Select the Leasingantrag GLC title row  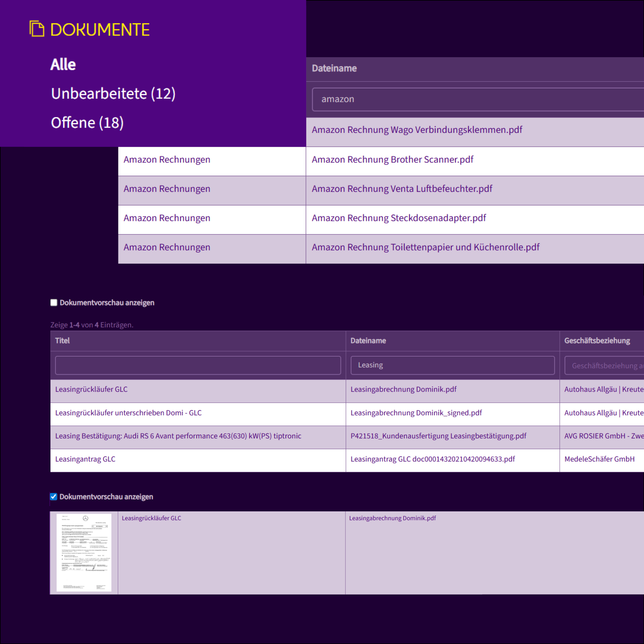click(x=85, y=459)
